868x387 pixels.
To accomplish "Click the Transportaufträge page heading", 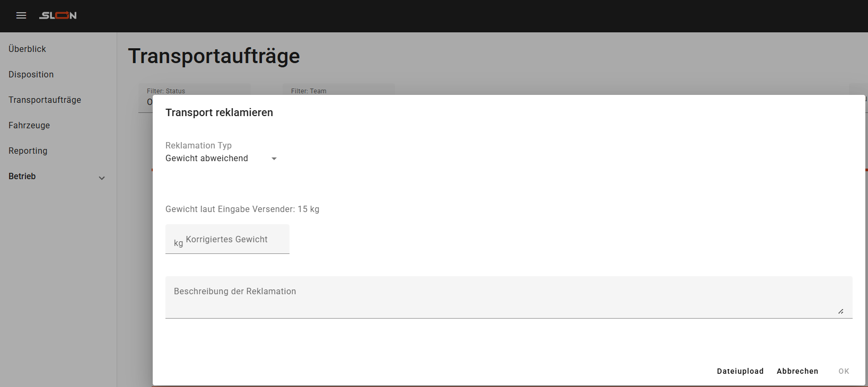I will [x=214, y=56].
